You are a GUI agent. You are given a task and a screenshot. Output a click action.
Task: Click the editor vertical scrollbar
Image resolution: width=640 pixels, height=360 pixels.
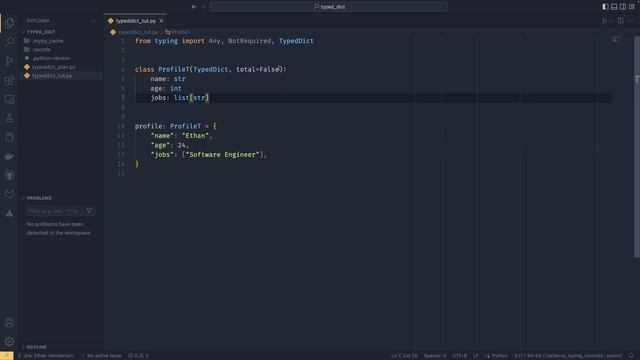[637, 147]
